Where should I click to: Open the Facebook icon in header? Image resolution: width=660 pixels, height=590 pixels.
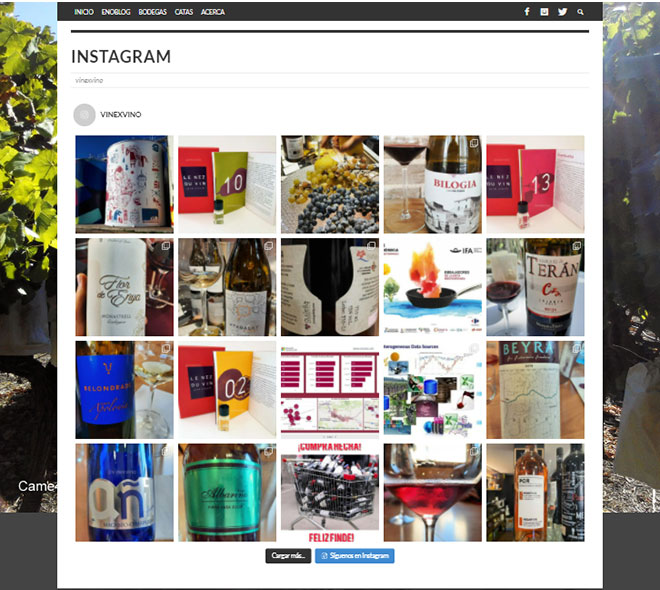point(527,12)
